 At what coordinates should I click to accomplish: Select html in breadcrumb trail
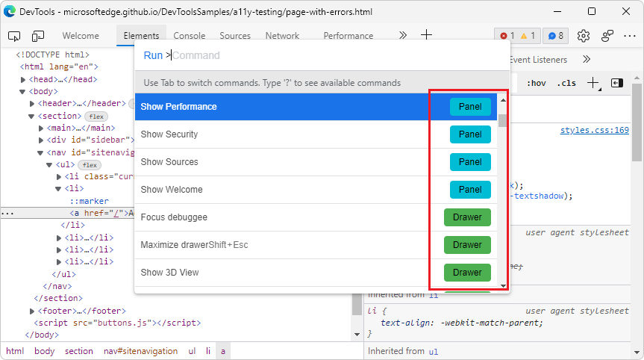pyautogui.click(x=15, y=351)
